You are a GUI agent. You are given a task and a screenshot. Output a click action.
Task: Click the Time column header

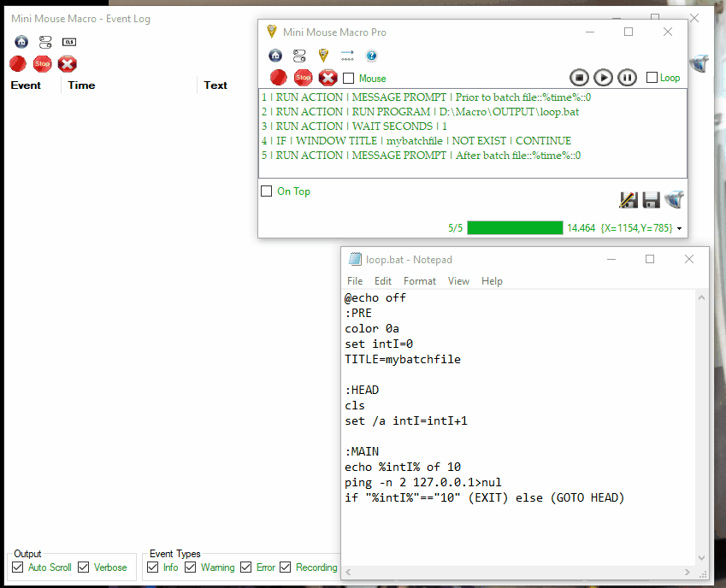click(x=82, y=85)
